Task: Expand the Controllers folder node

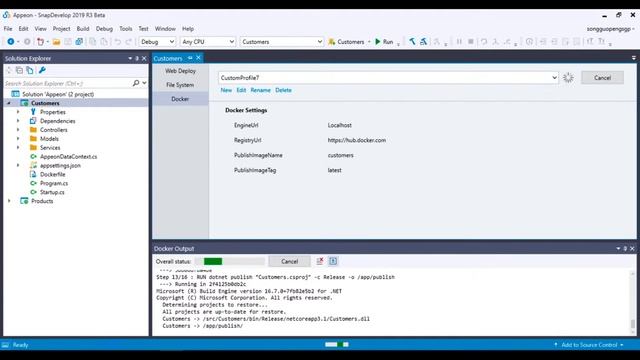Action: pos(18,130)
